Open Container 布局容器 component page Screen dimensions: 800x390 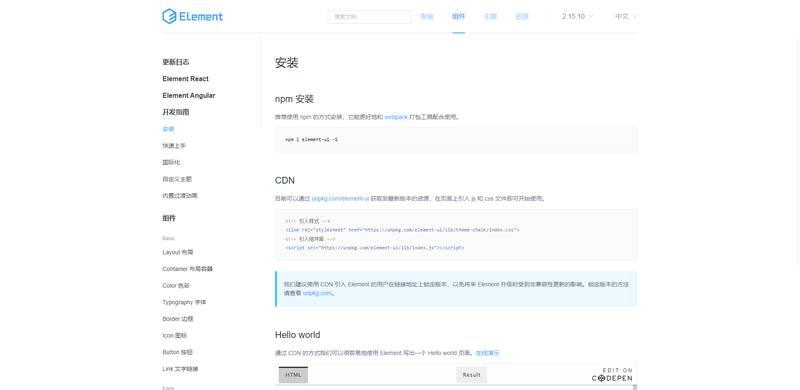coord(187,269)
